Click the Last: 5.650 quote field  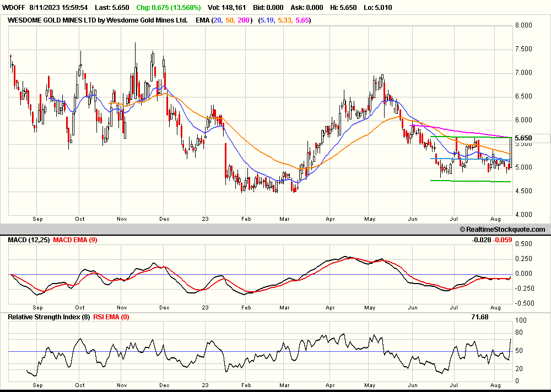click(x=113, y=7)
